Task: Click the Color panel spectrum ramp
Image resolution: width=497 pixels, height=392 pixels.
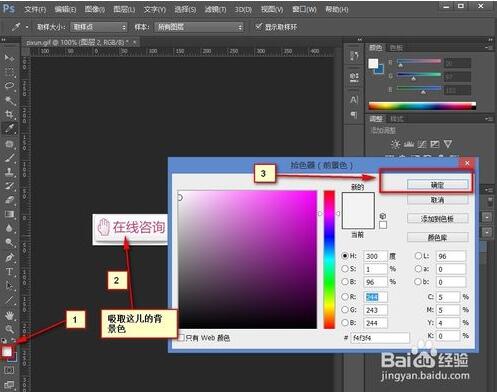Action: [x=422, y=106]
